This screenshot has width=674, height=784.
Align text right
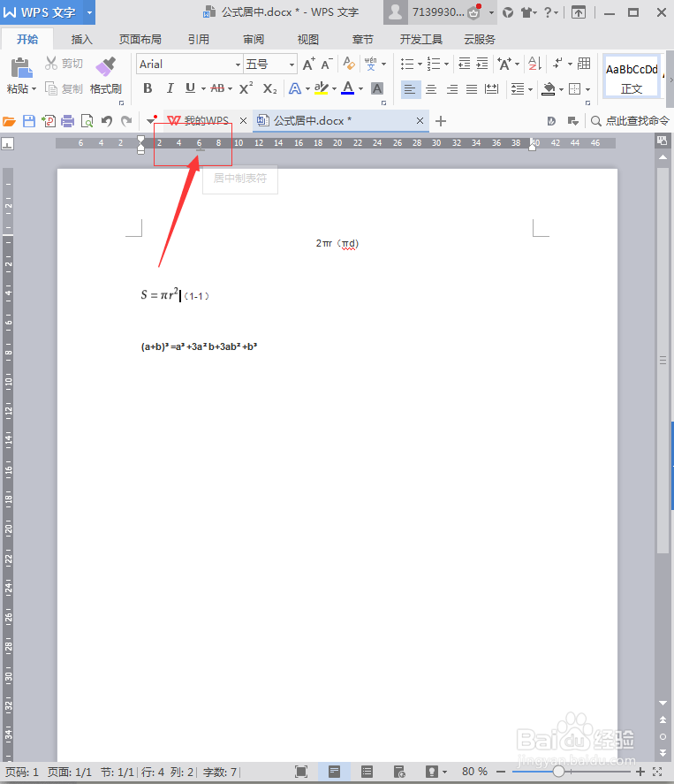point(451,89)
